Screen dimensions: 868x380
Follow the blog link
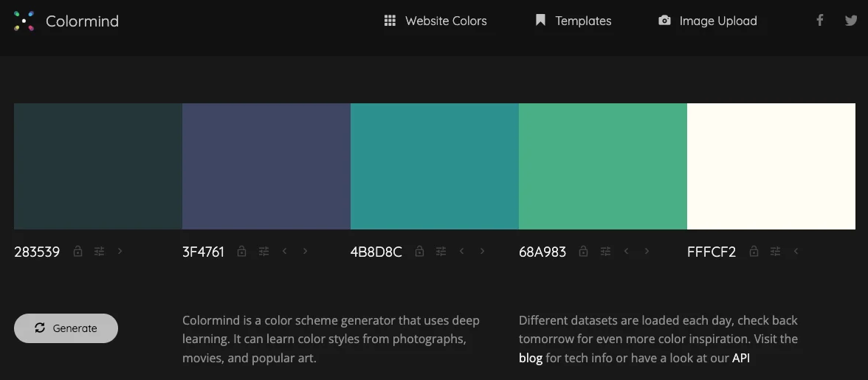point(531,359)
